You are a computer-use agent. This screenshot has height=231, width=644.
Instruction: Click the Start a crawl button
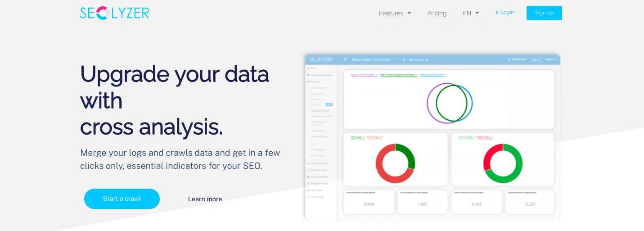point(122,199)
